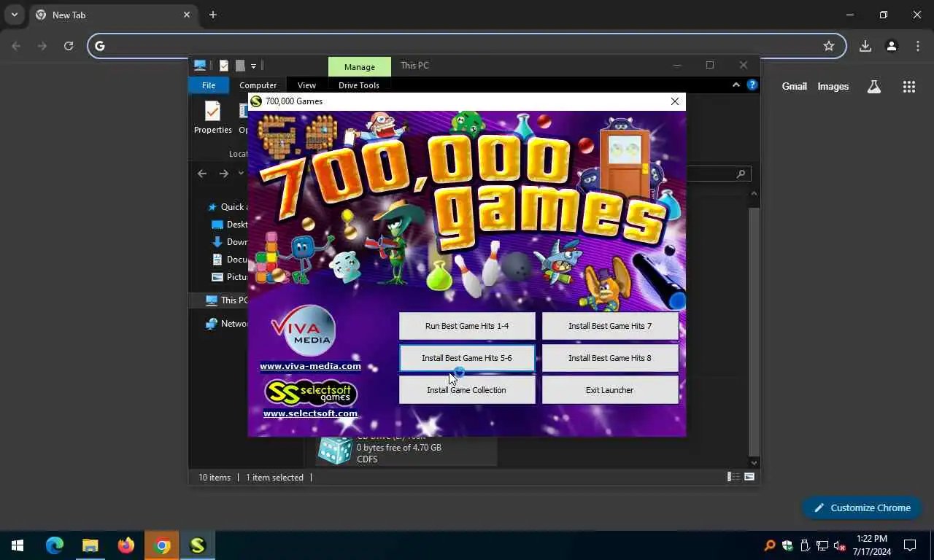Viewport: 934px width, 560px height.
Task: Click the Customize Chrome button
Action: point(862,507)
